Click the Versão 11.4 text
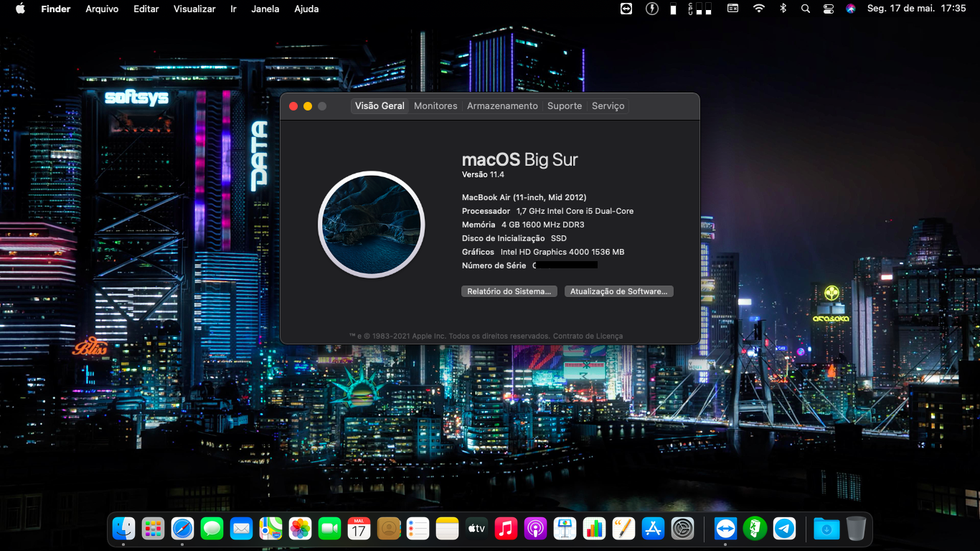The image size is (980, 551). click(x=483, y=174)
